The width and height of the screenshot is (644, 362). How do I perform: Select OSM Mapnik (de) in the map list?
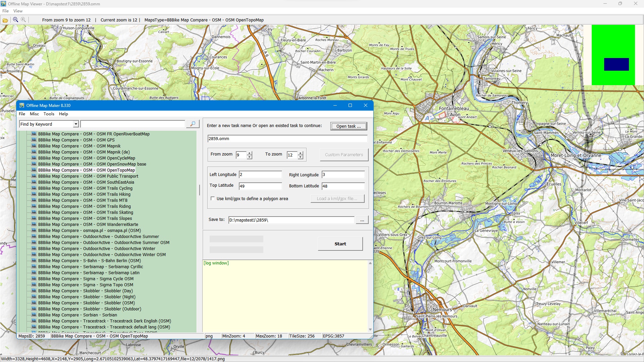coord(84,152)
